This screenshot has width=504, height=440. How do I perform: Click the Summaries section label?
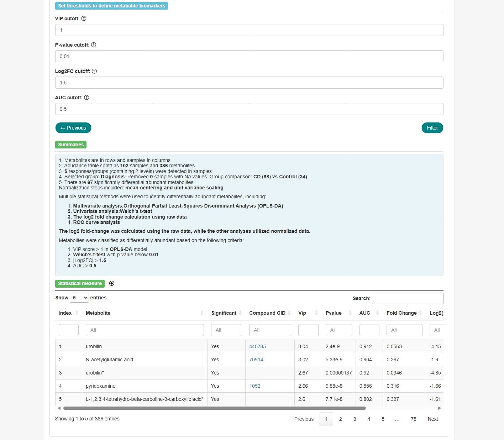click(x=71, y=145)
